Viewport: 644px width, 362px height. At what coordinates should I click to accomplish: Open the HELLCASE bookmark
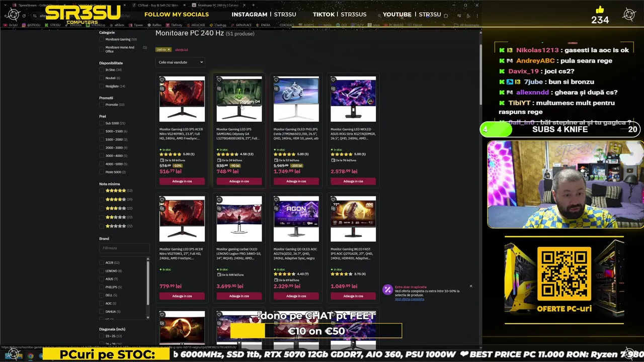point(197,25)
